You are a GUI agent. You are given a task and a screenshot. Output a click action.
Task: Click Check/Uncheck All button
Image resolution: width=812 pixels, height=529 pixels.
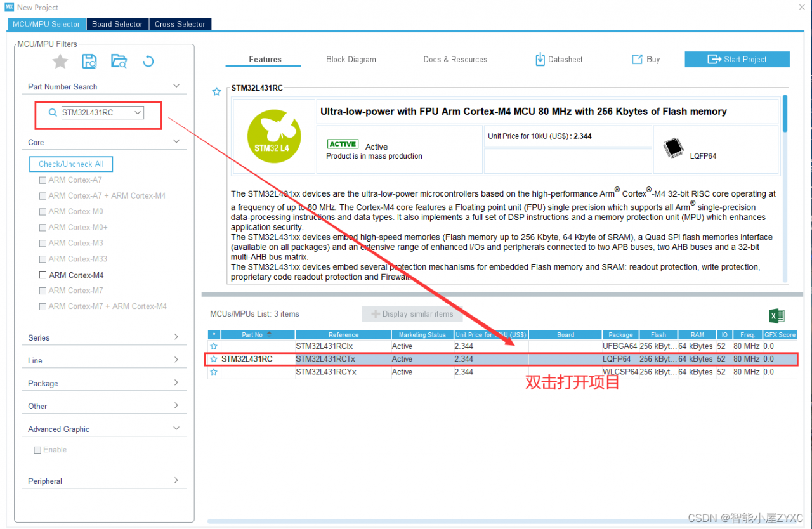pos(71,164)
